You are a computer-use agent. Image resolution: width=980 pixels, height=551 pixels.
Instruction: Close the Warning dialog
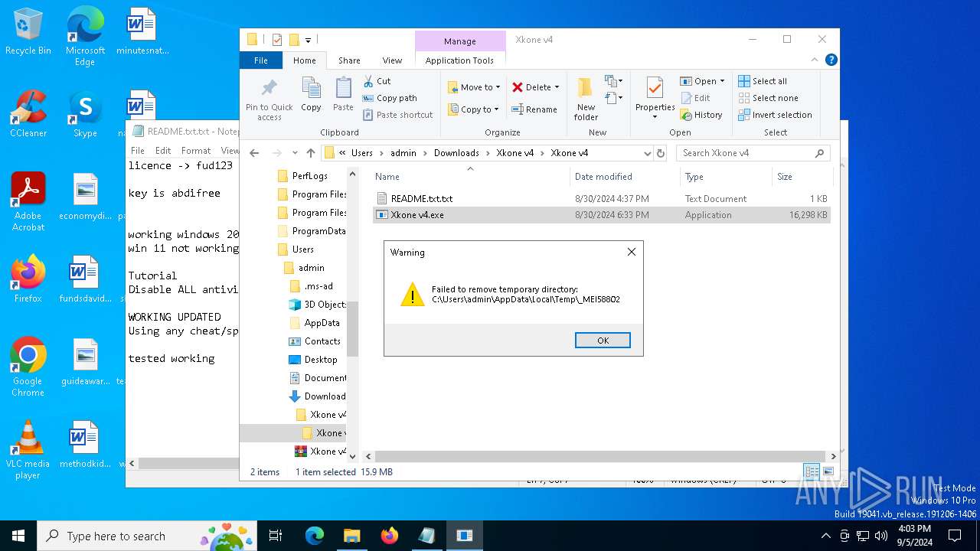coord(632,252)
